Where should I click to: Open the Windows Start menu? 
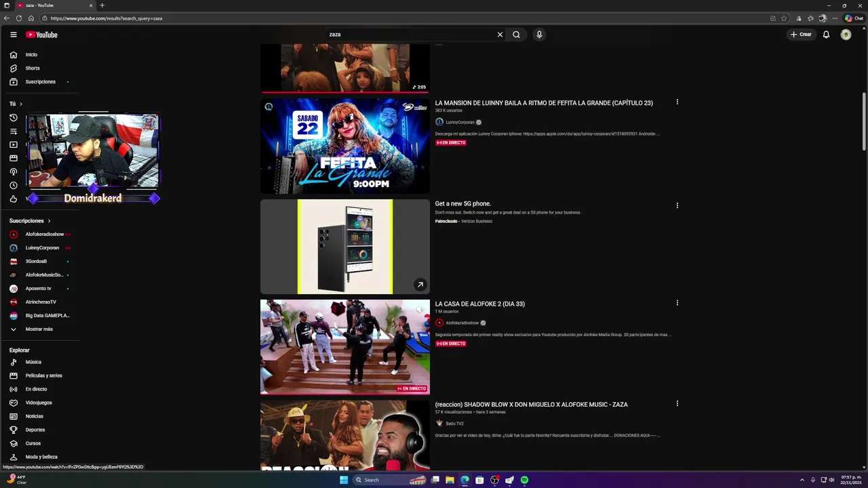coord(344,480)
